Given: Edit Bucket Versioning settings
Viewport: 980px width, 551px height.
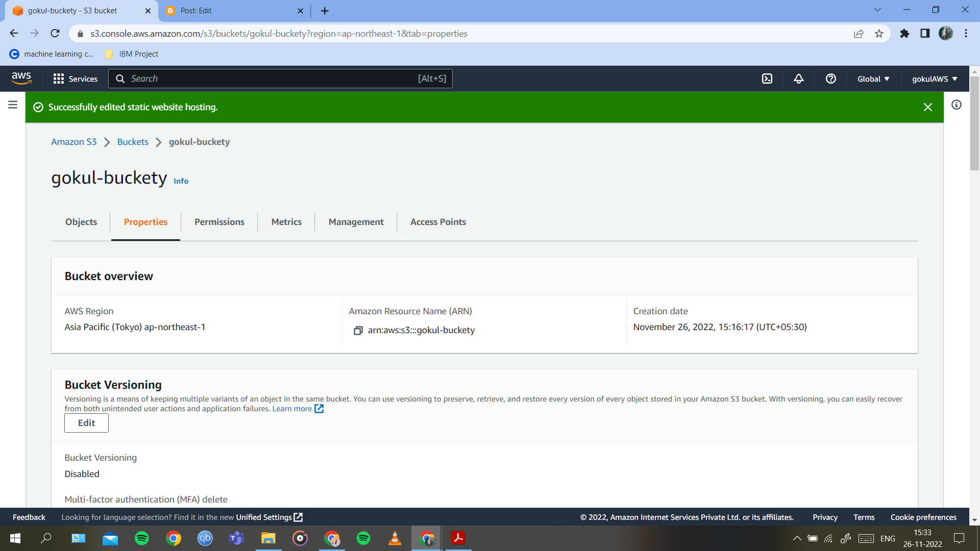Looking at the screenshot, I should click(x=86, y=423).
